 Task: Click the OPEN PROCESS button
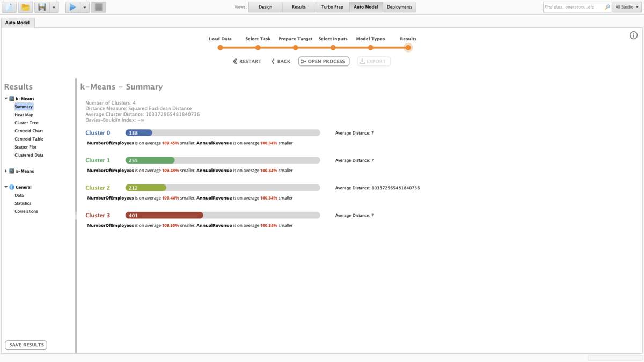(x=324, y=61)
